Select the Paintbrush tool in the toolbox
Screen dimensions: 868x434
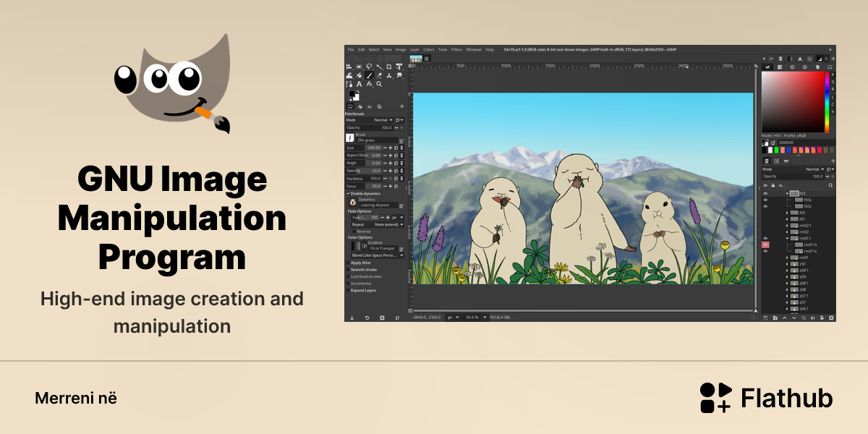coord(369,75)
